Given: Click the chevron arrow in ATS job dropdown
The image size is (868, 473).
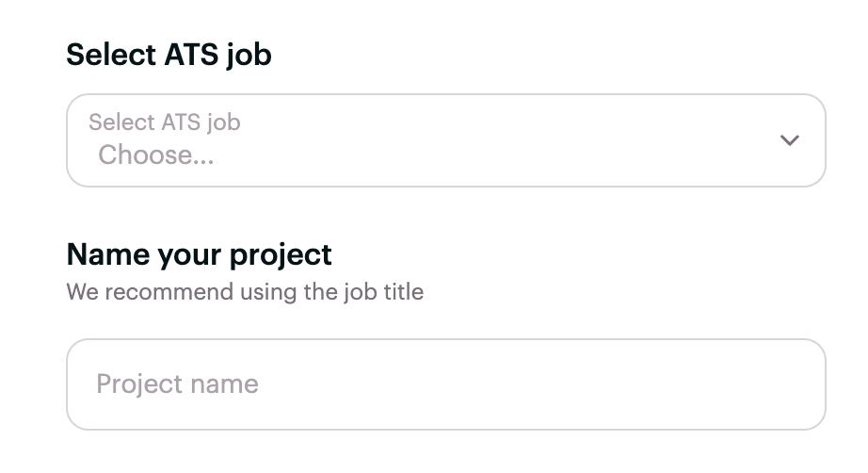Looking at the screenshot, I should point(789,140).
